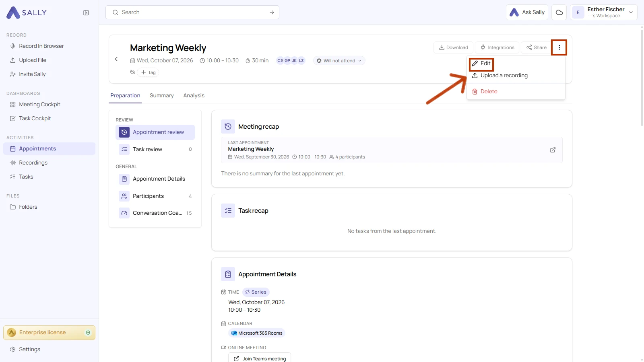Viewport: 644px width, 362px height.
Task: Open the Preparation tab
Action: (125, 96)
